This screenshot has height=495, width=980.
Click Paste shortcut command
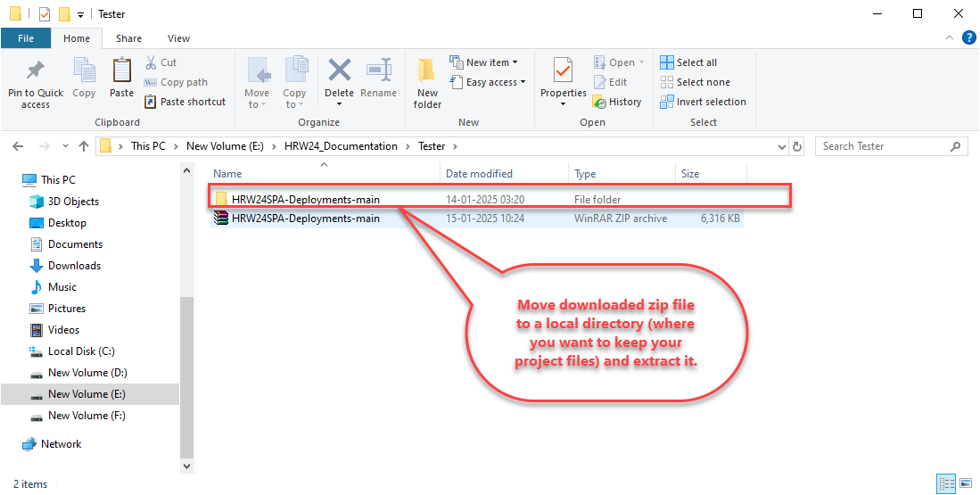[x=185, y=102]
